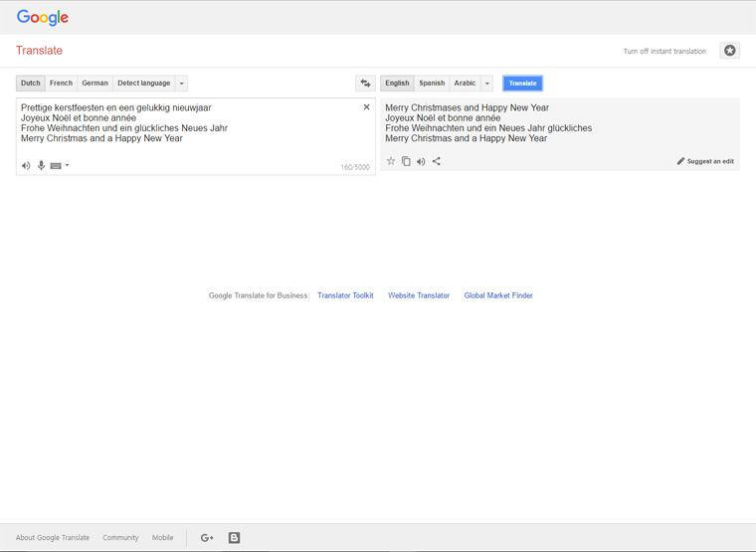Listen to the translated text
The width and height of the screenshot is (756, 552).
tap(421, 161)
